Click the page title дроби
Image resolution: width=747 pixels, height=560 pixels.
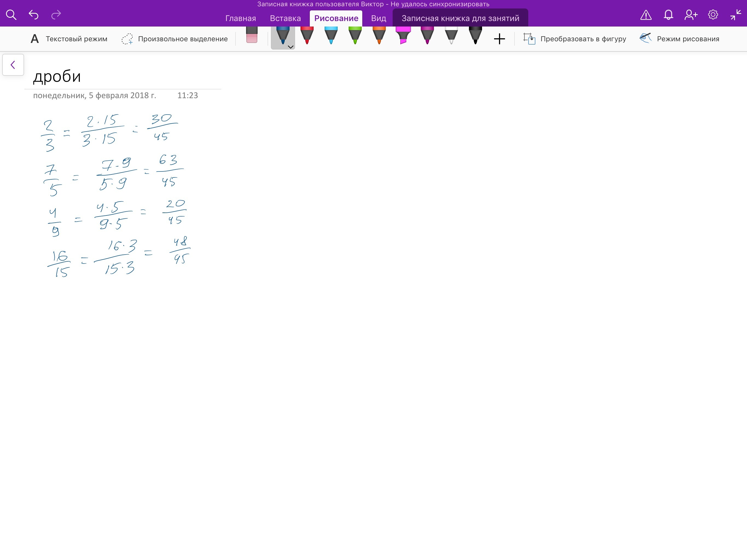coord(57,76)
